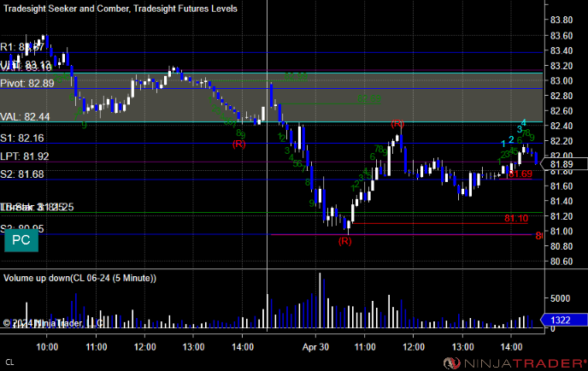Click the red (R) marker below the 81.00 low
The width and height of the screenshot is (588, 371).
pos(345,241)
